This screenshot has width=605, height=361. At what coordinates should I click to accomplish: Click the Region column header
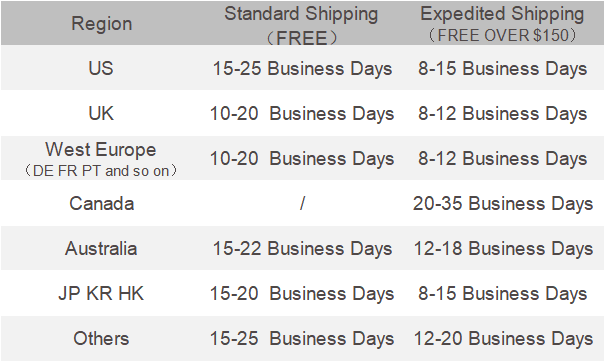click(x=101, y=24)
